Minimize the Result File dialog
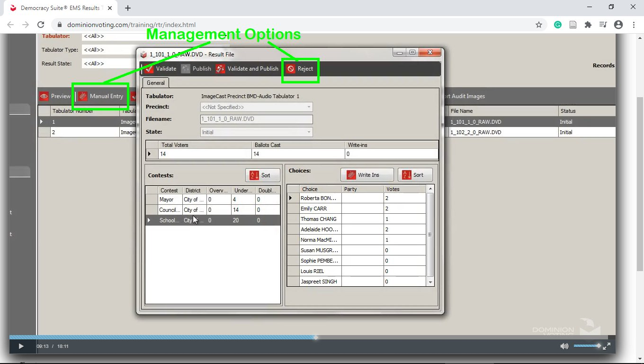644x364 pixels. pyautogui.click(x=400, y=53)
